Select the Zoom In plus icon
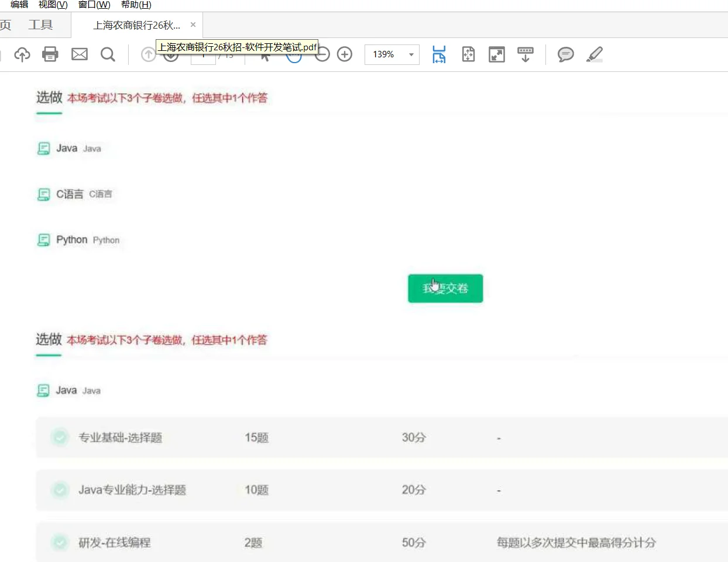 [345, 54]
